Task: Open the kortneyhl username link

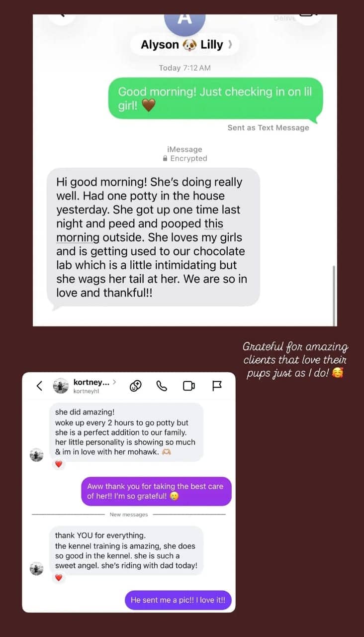Action: coord(85,391)
